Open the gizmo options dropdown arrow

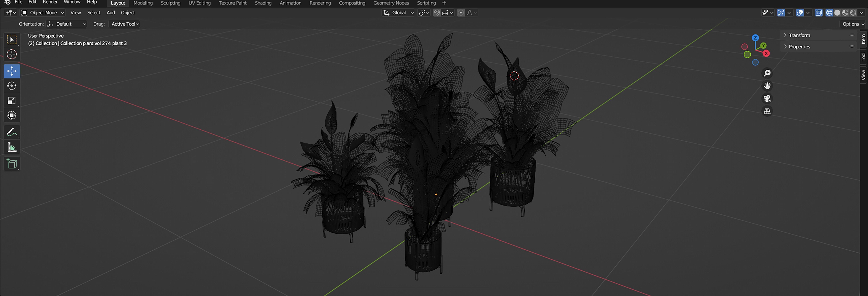coord(789,13)
